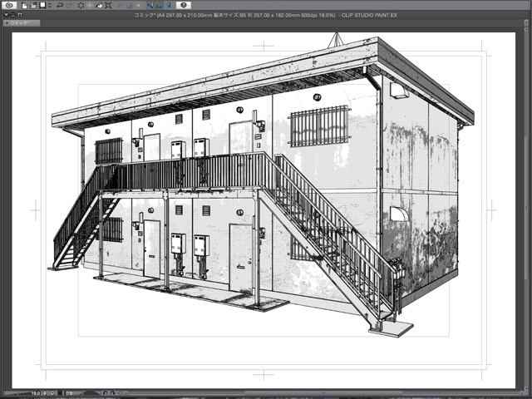Adjust the zoom slider in status bar
Image resolution: width=532 pixels, height=399 pixels.
[17, 393]
